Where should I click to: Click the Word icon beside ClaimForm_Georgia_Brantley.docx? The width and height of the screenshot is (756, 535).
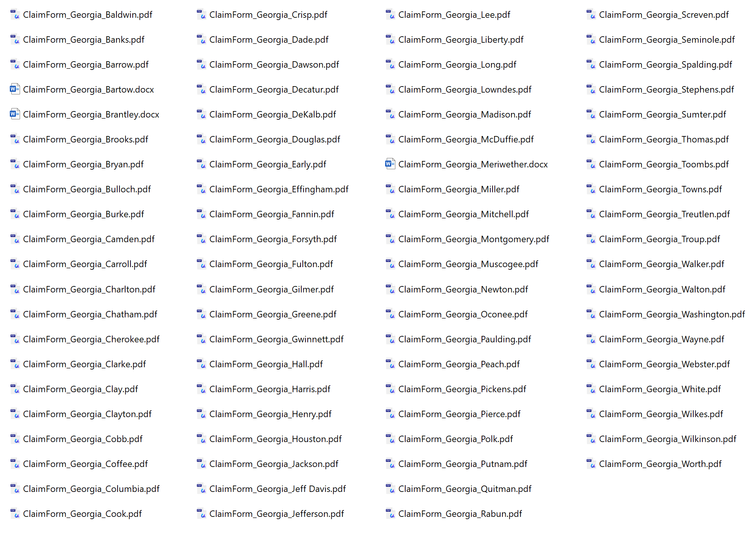tap(15, 114)
